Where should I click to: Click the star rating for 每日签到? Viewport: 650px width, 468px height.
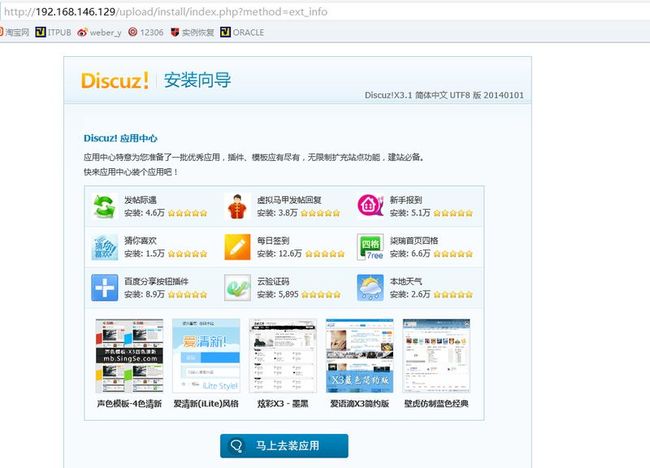coord(325,254)
